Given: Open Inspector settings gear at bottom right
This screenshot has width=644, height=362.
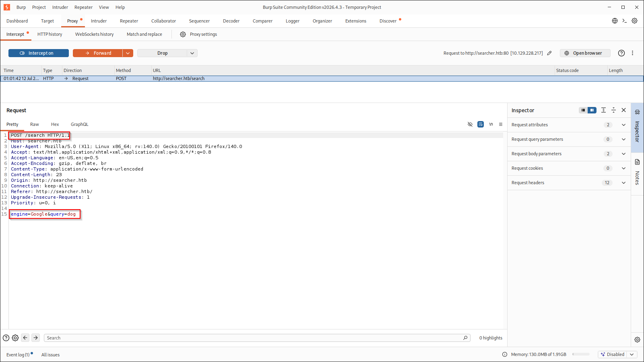Looking at the screenshot, I should point(637,340).
